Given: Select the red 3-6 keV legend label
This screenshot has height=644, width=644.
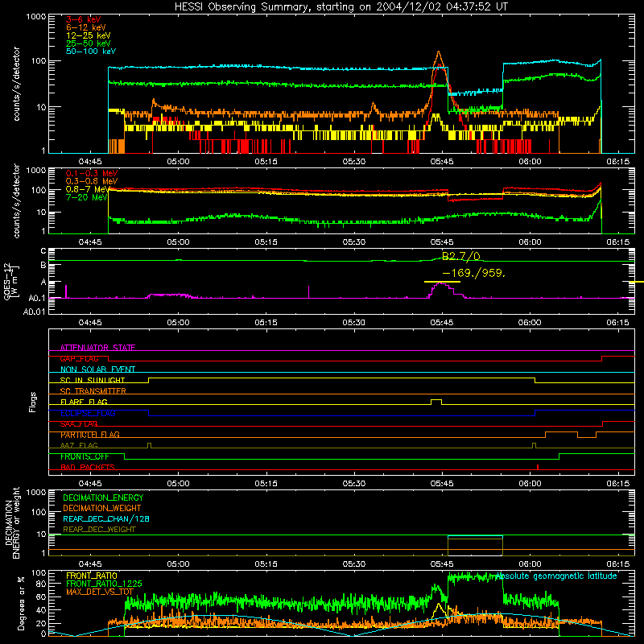Looking at the screenshot, I should 84,19.
